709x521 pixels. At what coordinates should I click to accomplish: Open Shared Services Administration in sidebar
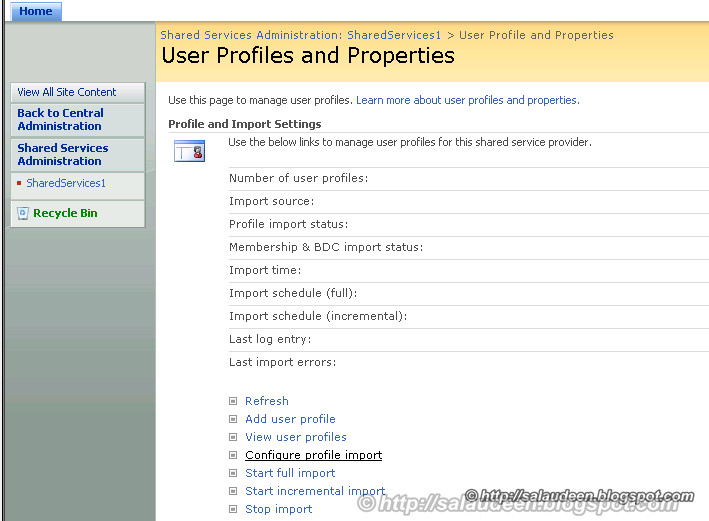tap(63, 155)
